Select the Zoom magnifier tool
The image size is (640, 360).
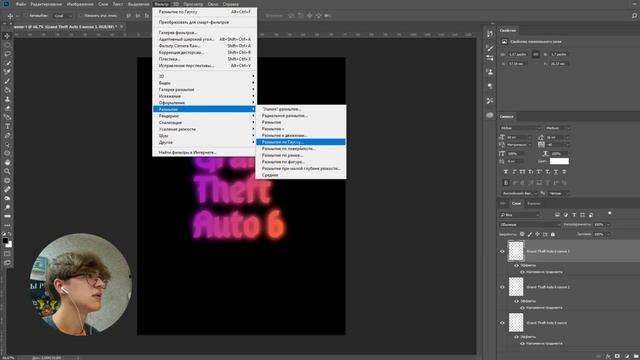click(7, 171)
